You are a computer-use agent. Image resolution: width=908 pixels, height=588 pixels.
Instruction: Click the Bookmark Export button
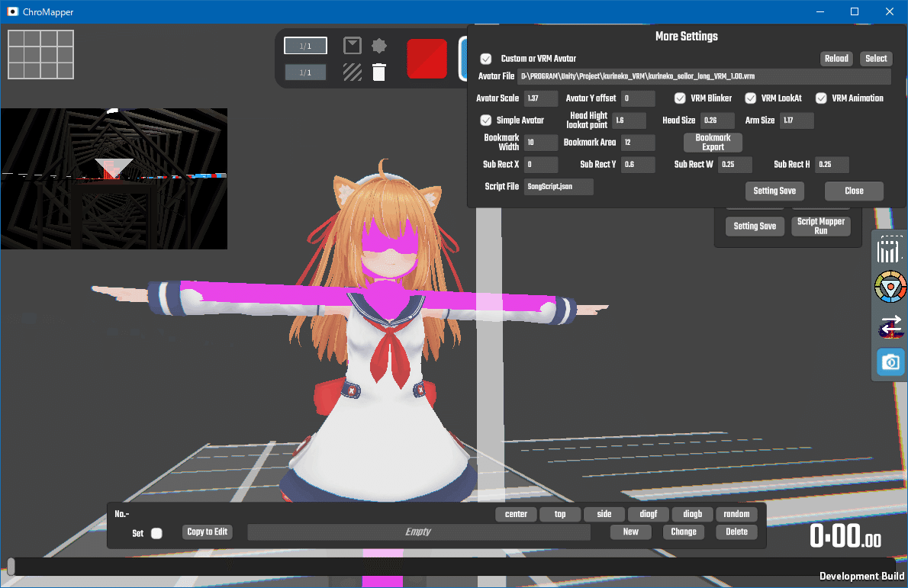click(713, 143)
